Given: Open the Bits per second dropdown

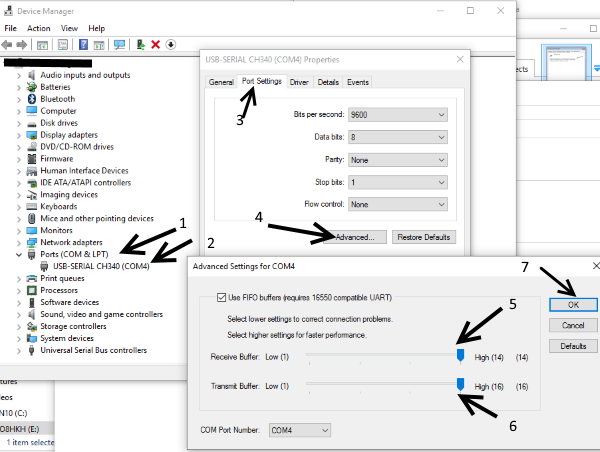Looking at the screenshot, I should click(x=398, y=115).
